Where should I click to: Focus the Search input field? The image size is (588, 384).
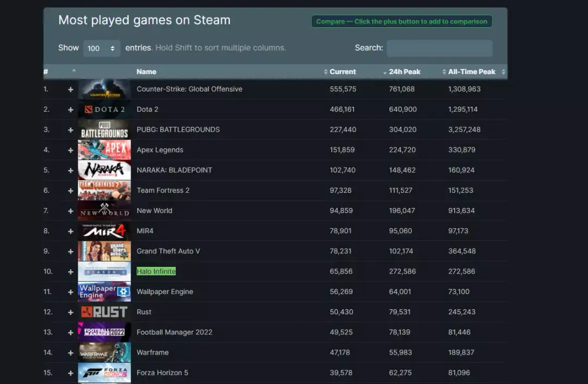pos(439,48)
